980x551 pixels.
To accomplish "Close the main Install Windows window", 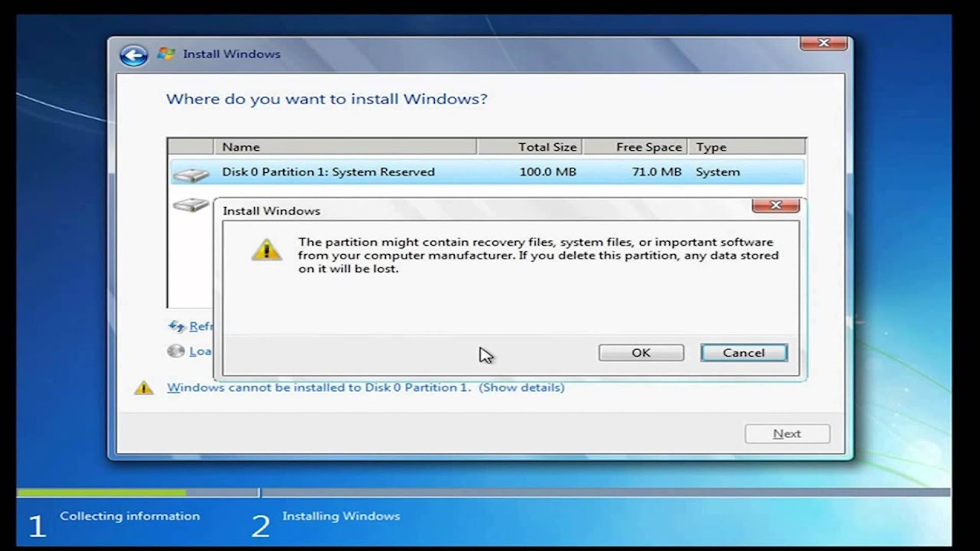I will click(823, 44).
